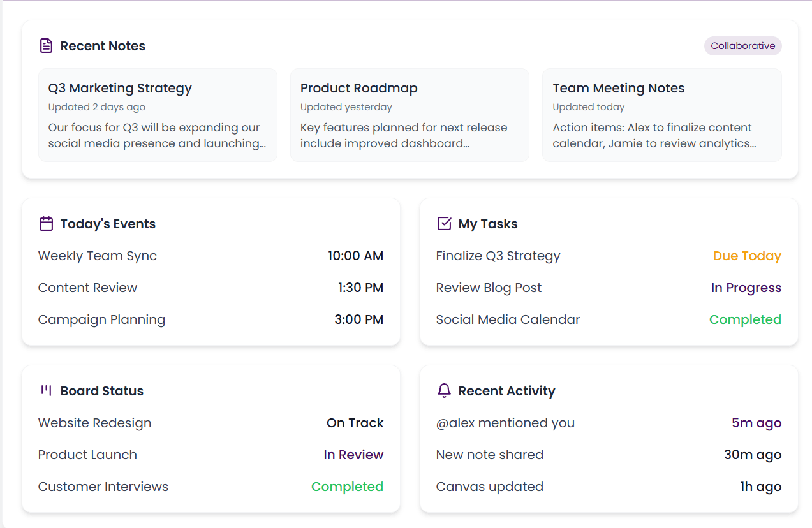The image size is (812, 528).
Task: Click Completed status for Customer Interviews
Action: point(347,487)
